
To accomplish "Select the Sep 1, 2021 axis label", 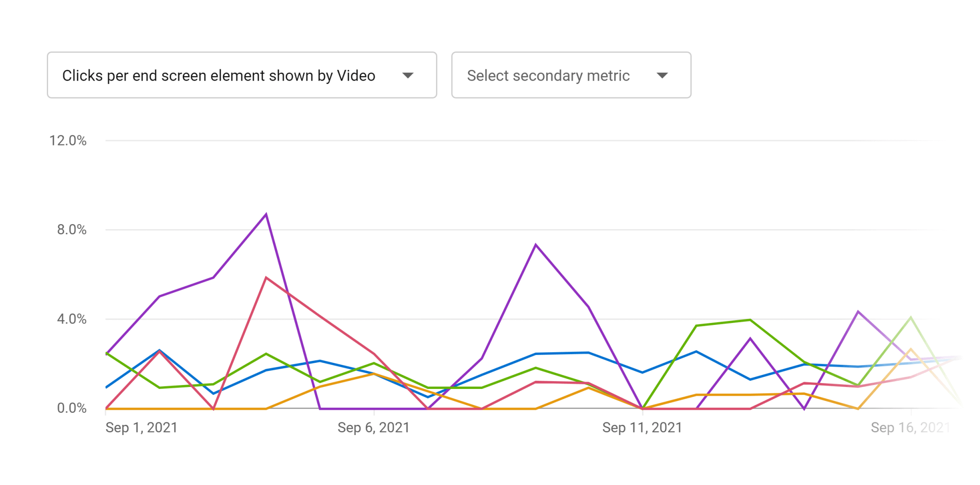I will (142, 427).
